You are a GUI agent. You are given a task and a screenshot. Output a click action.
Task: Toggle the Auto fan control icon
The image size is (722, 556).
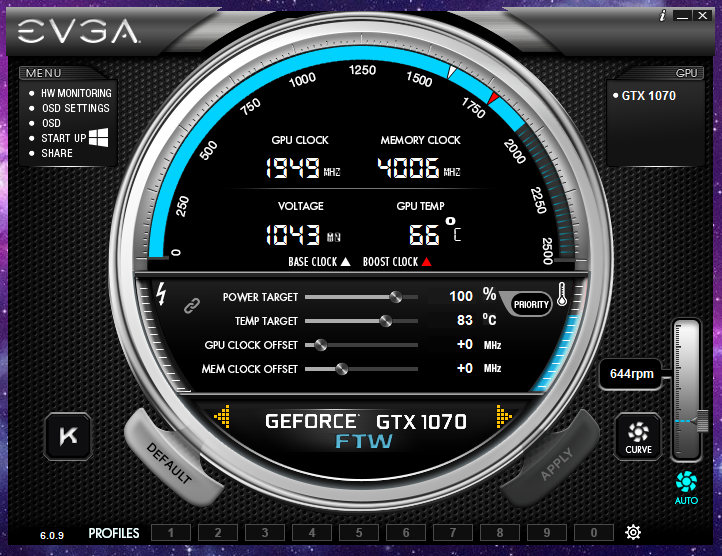pos(686,488)
